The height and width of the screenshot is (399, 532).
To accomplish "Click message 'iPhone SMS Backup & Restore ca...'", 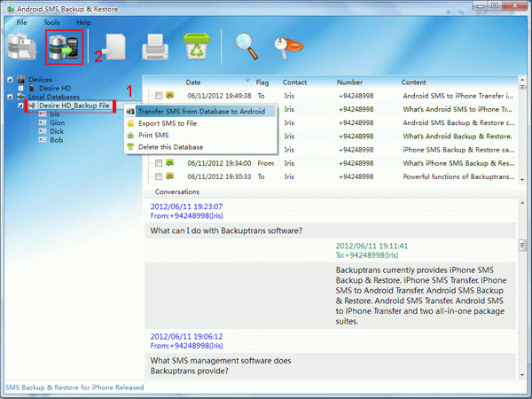I will coord(458,150).
